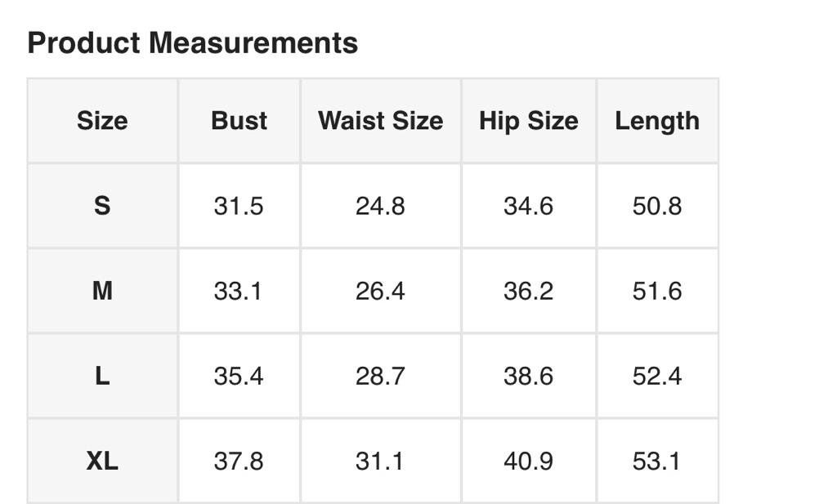Viewport: 837px width, 504px height.
Task: Click waist value 24.8 in S row
Action: coord(380,206)
